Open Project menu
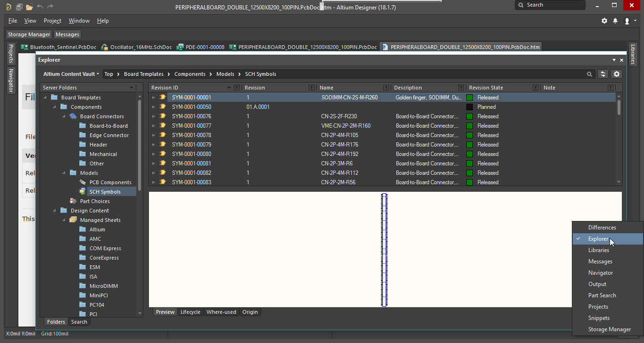 (x=52, y=21)
